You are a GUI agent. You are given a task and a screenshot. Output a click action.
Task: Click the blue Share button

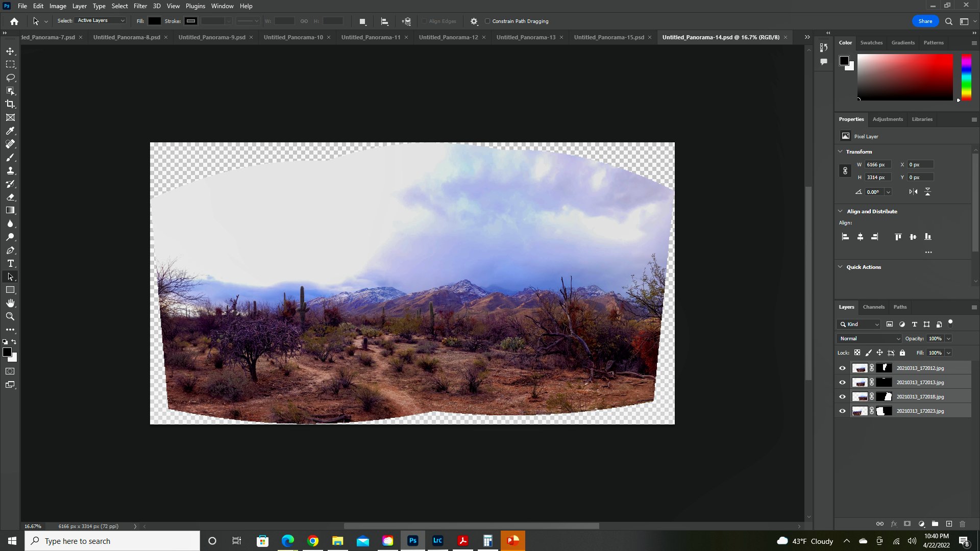point(925,21)
